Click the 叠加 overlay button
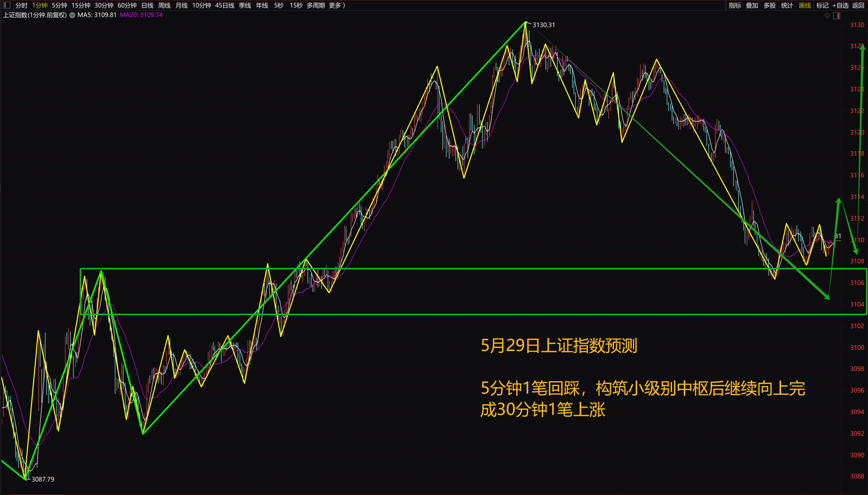Screen dimensions: 868x495 point(752,5)
